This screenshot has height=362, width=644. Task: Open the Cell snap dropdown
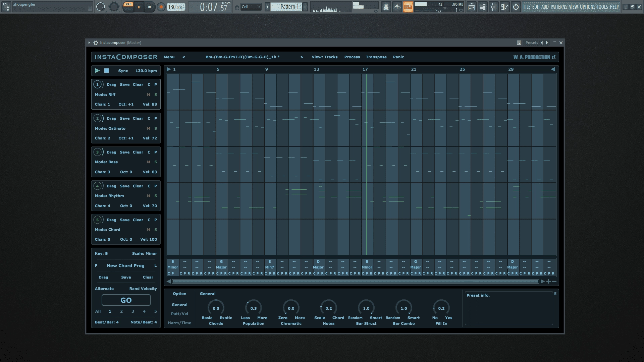coord(251,7)
